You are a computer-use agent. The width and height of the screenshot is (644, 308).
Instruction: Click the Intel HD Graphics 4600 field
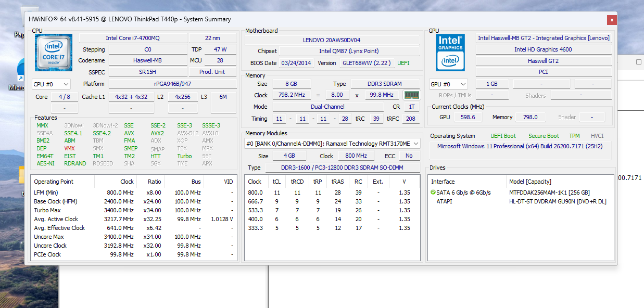543,49
